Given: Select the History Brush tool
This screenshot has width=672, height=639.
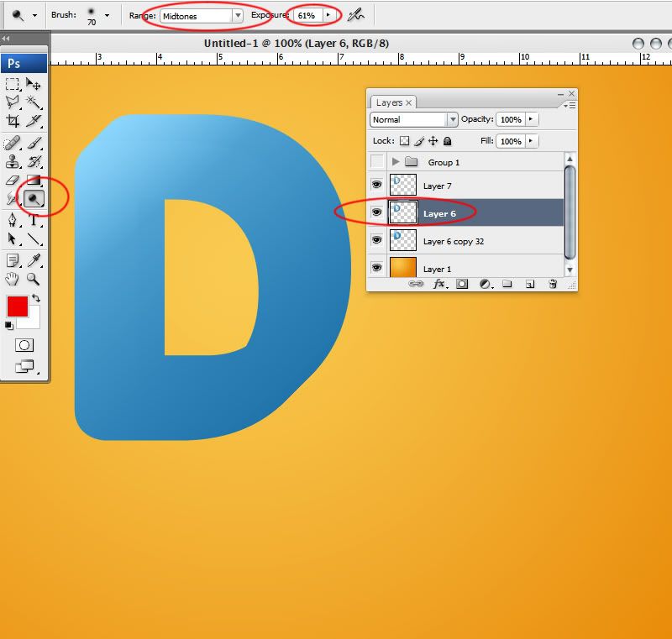Looking at the screenshot, I should point(34,161).
